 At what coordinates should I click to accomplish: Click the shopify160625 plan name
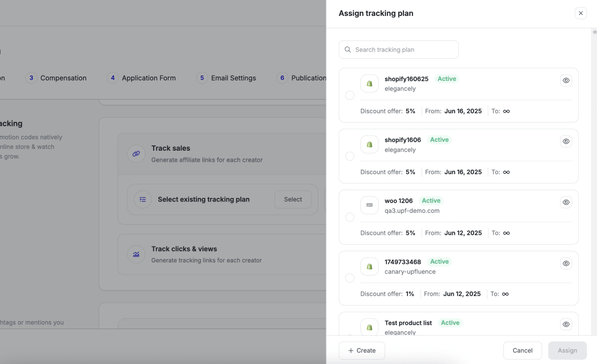[x=406, y=79]
